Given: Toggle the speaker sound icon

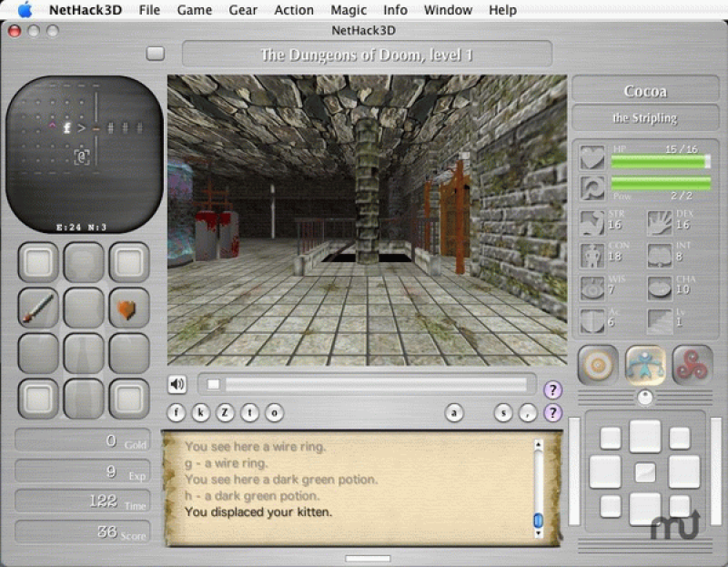Looking at the screenshot, I should pos(177,384).
